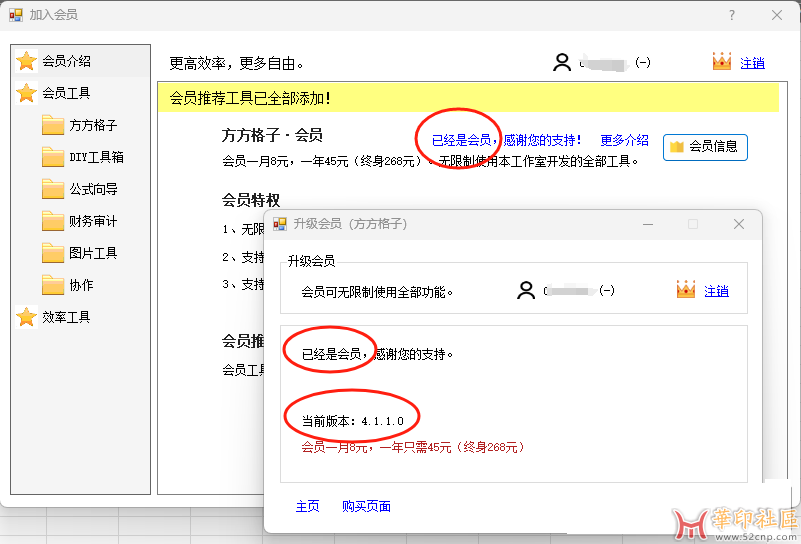Click the 已经是会员,感谢您的支持! blue text
801x544 pixels.
point(506,140)
